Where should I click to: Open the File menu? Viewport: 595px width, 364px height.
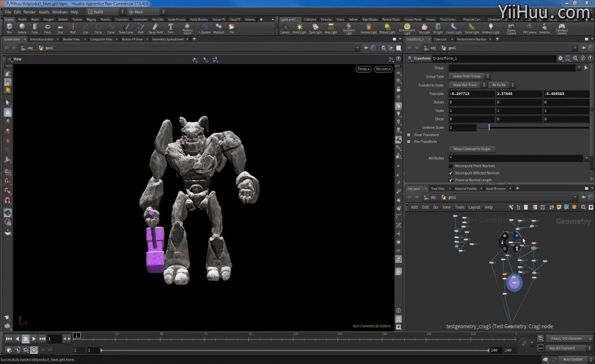point(8,11)
